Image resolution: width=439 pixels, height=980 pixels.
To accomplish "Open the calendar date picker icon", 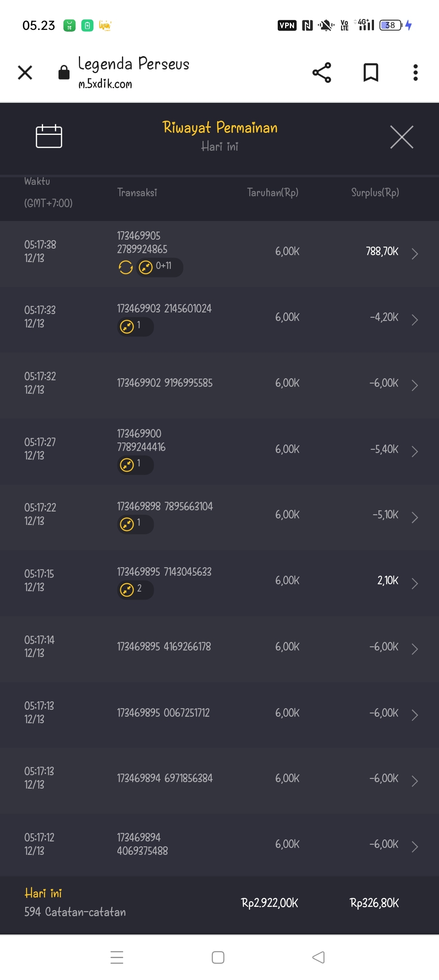I will coord(49,136).
